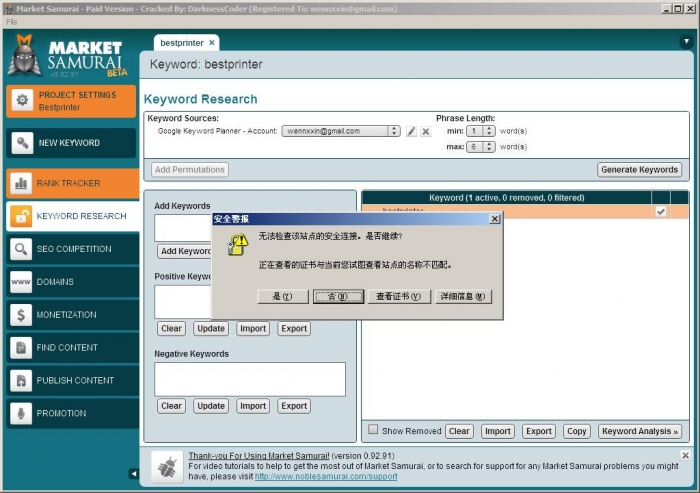700x493 pixels.
Task: Close the bestprinter tab X
Action: 212,42
